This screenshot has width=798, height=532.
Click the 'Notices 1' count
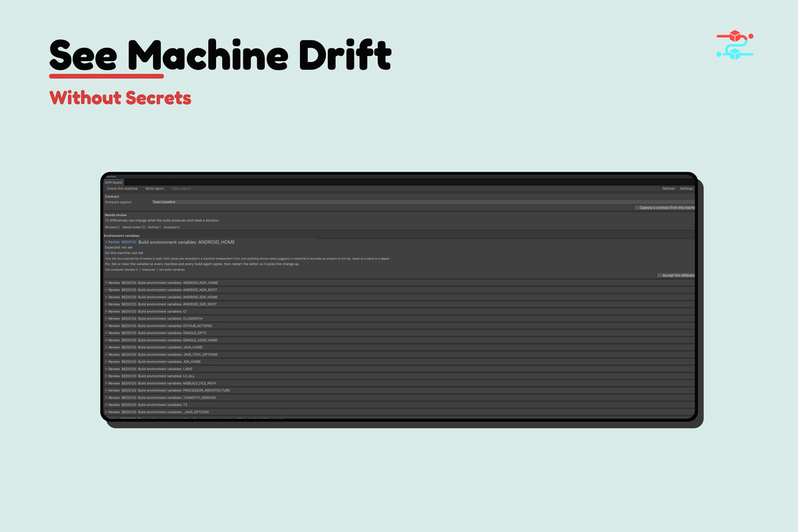coord(154,227)
